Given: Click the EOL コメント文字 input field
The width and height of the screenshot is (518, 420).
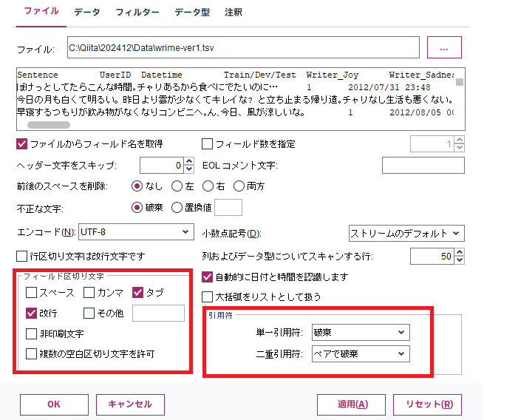Looking at the screenshot, I should 423,165.
